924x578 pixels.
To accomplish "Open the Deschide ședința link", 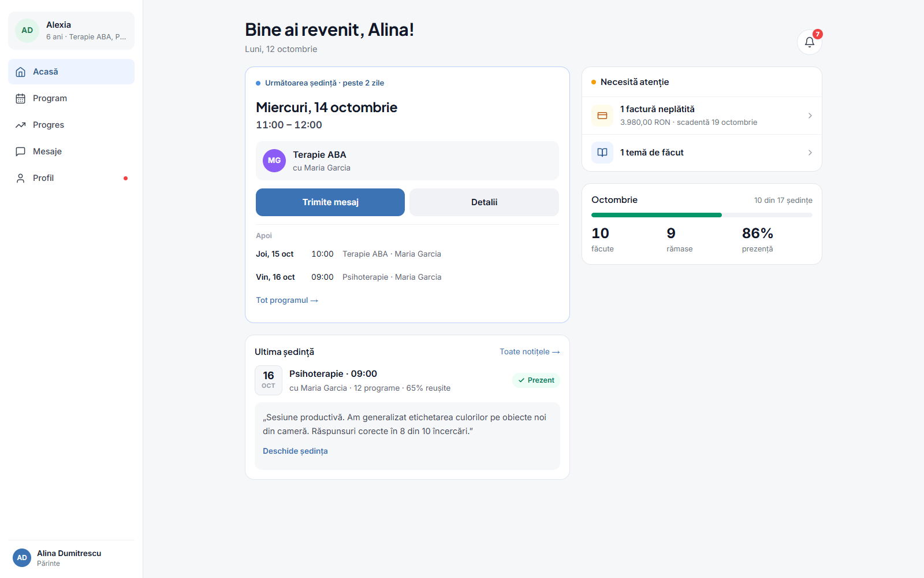I will tap(295, 451).
